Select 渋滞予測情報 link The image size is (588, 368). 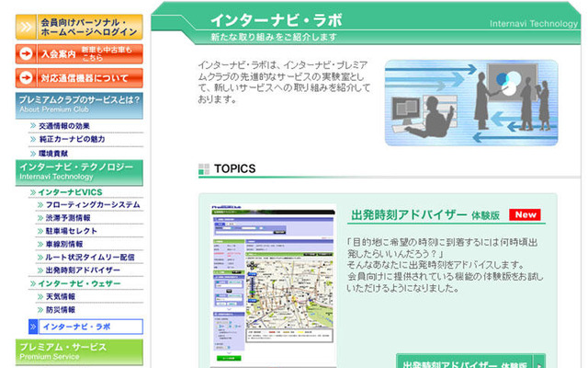[x=68, y=218]
